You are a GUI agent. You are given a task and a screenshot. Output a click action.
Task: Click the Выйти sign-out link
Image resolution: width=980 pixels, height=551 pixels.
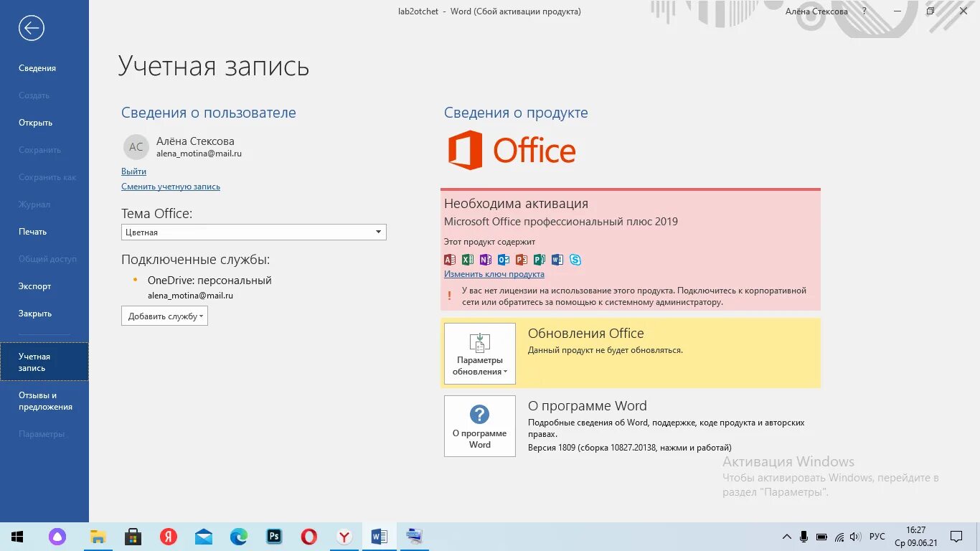133,171
